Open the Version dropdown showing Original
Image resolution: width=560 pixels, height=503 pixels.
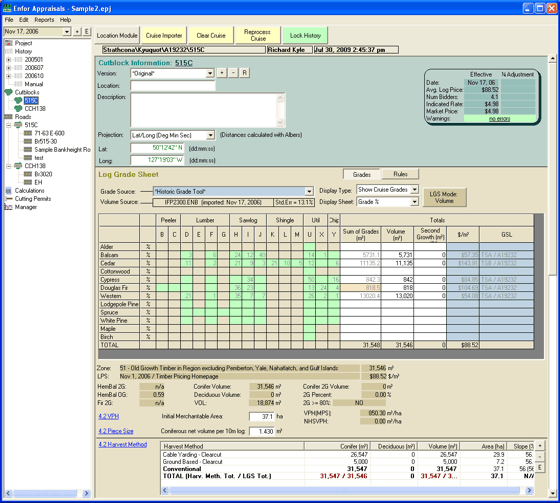click(210, 74)
